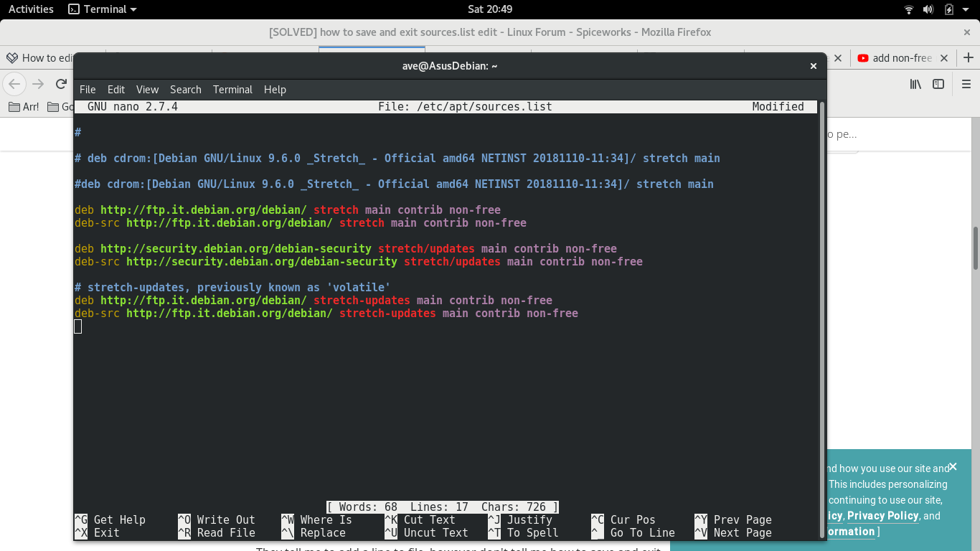
Task: Click '# stretch-updates, previously known as' comment
Action: 232,287
